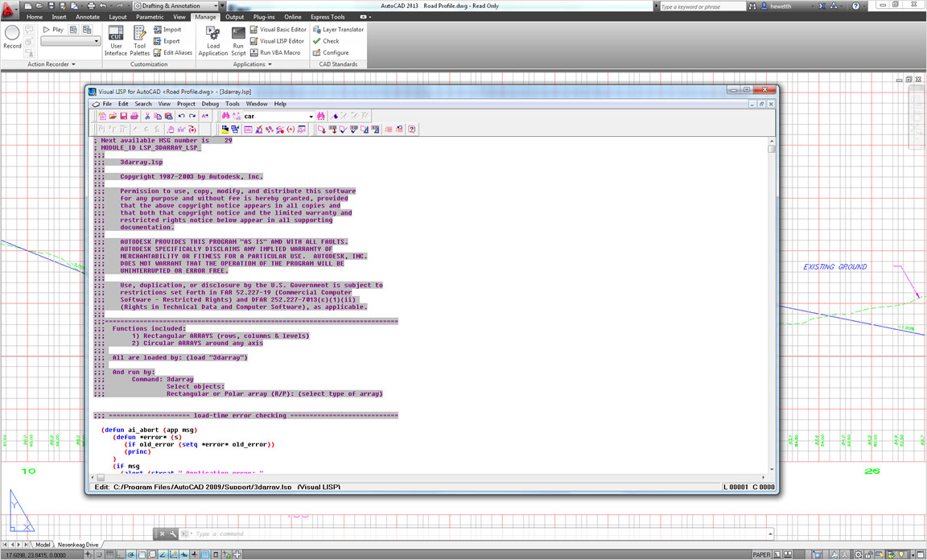This screenshot has height=560, width=927.
Task: Click Load Active Edit Window icon
Action: pyautogui.click(x=321, y=129)
